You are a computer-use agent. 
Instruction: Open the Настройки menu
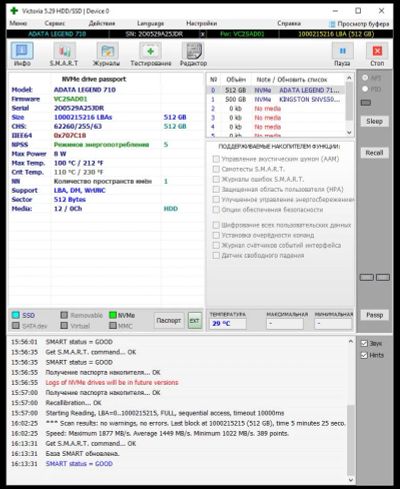click(x=201, y=23)
